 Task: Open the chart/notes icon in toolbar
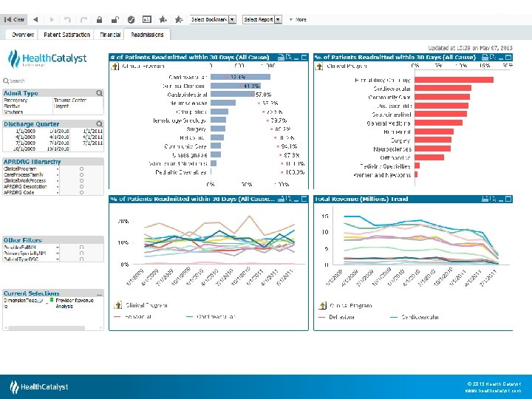(147, 19)
